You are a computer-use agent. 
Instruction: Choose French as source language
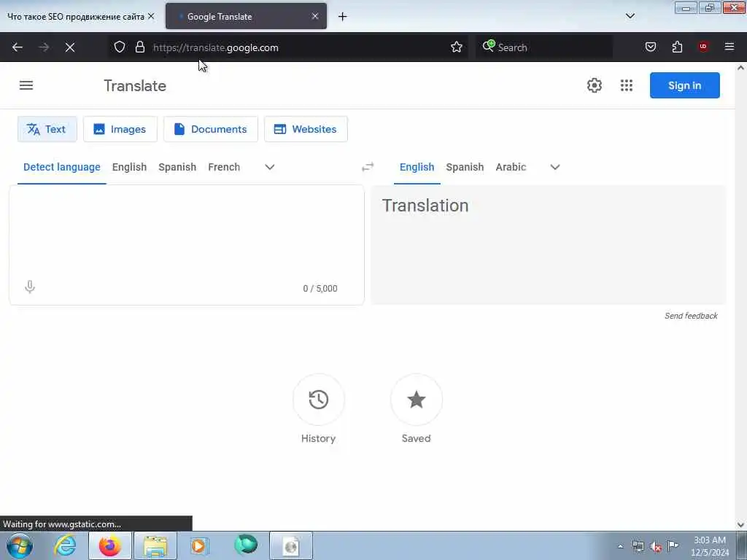click(224, 167)
